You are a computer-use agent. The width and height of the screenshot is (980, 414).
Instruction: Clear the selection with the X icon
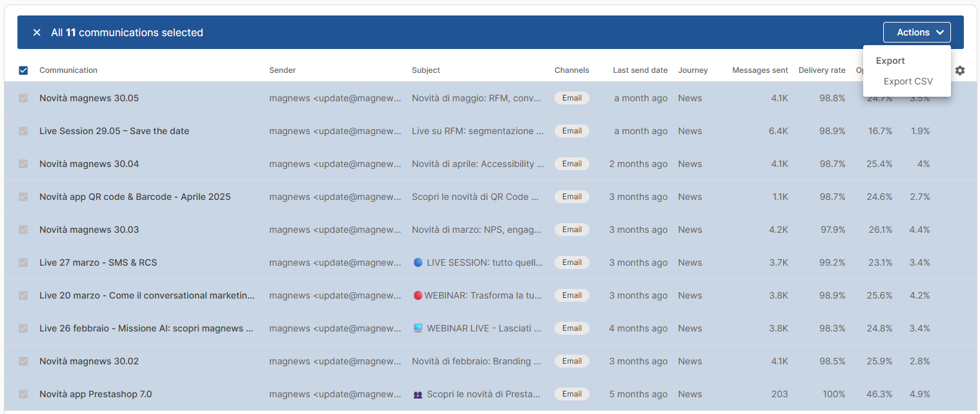click(x=37, y=32)
